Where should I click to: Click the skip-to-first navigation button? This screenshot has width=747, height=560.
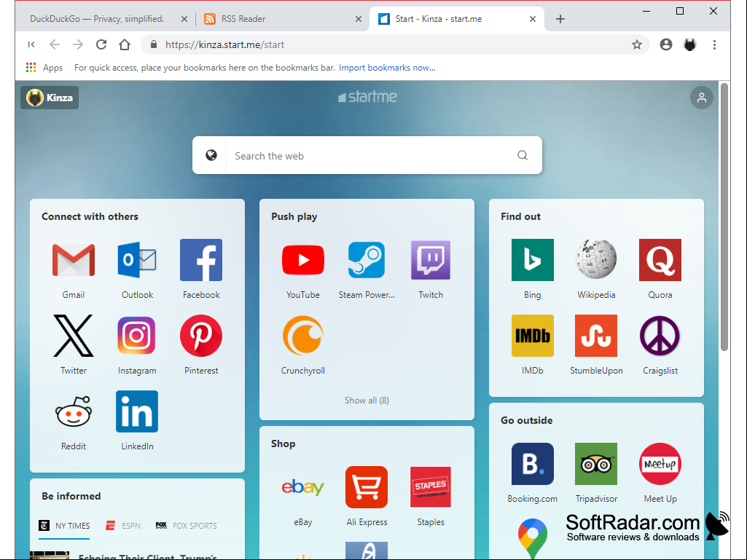pyautogui.click(x=31, y=44)
